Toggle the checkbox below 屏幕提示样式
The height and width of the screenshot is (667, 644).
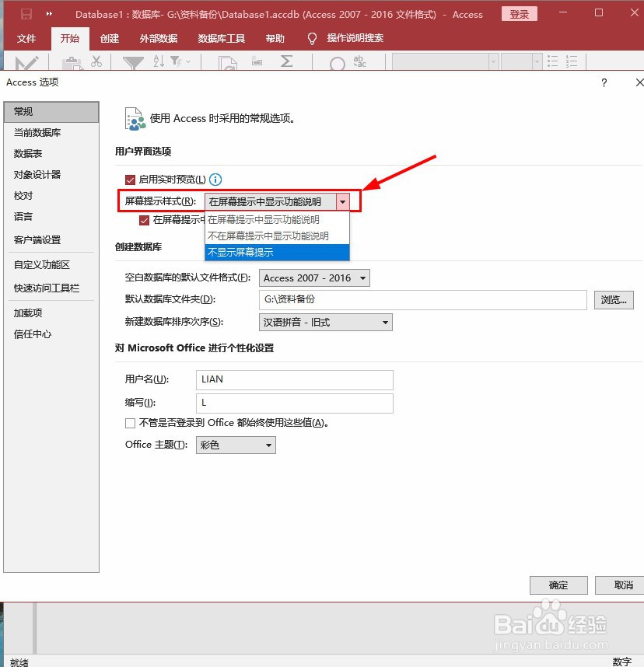145,220
